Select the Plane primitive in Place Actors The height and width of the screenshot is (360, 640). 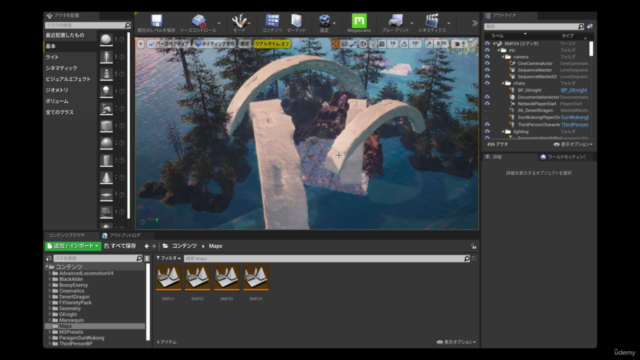pyautogui.click(x=106, y=195)
